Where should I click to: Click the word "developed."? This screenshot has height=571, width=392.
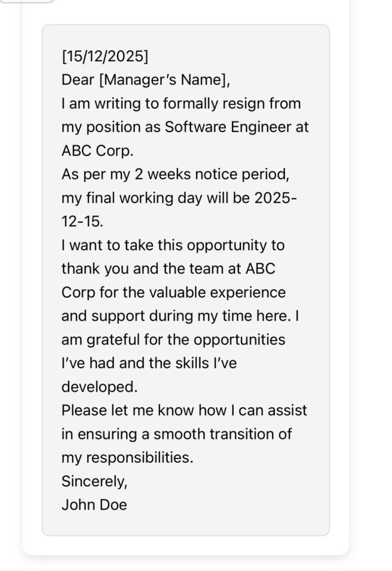coord(99,387)
